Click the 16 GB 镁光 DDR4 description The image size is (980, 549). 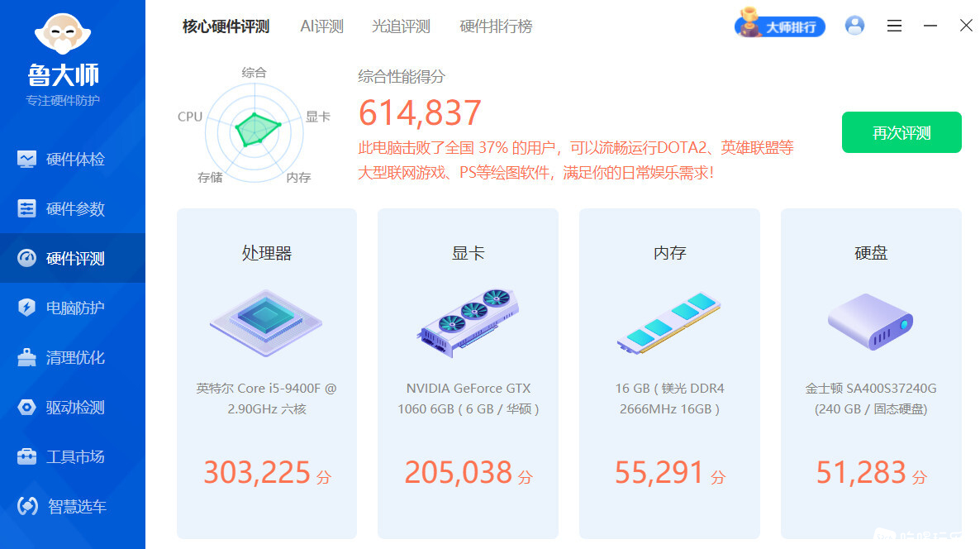coord(669,399)
